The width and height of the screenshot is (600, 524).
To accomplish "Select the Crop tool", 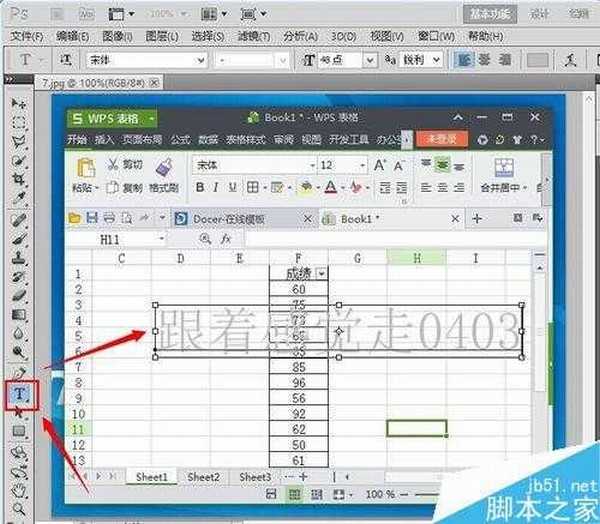I will click(x=19, y=178).
